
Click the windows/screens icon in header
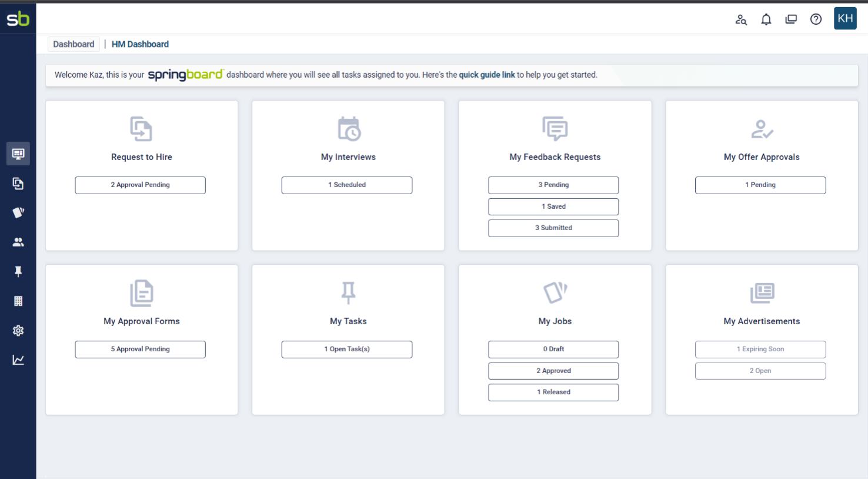pos(791,19)
